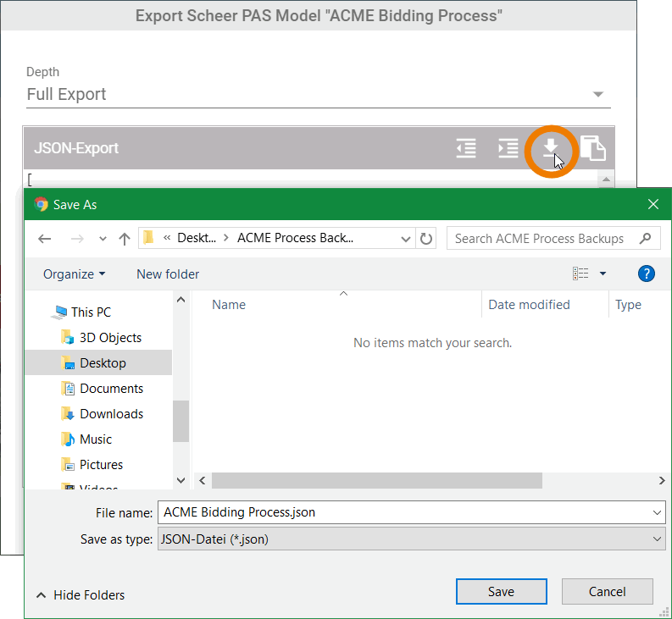Expand the Save as type dropdown
The width and height of the screenshot is (672, 619).
(411, 539)
